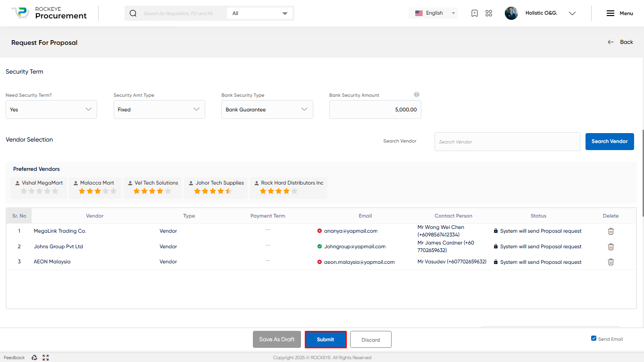Click the Search Vendor input field
Screen dimensions: 644x362
507,142
